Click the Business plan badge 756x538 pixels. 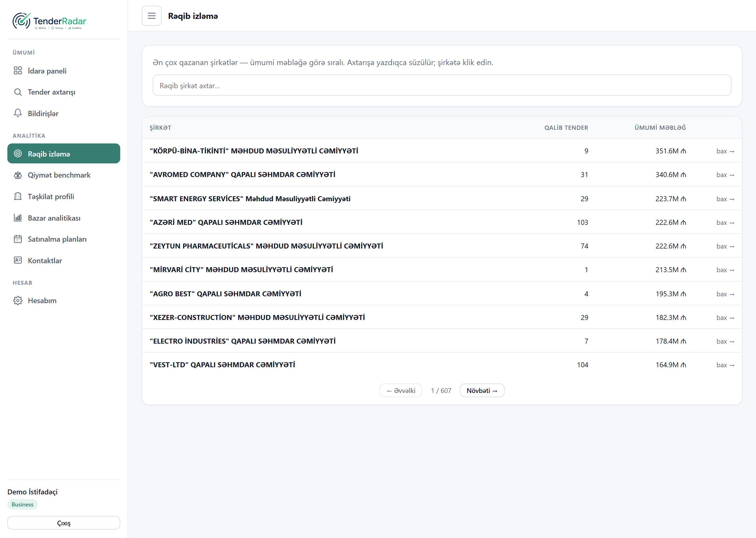[23, 504]
